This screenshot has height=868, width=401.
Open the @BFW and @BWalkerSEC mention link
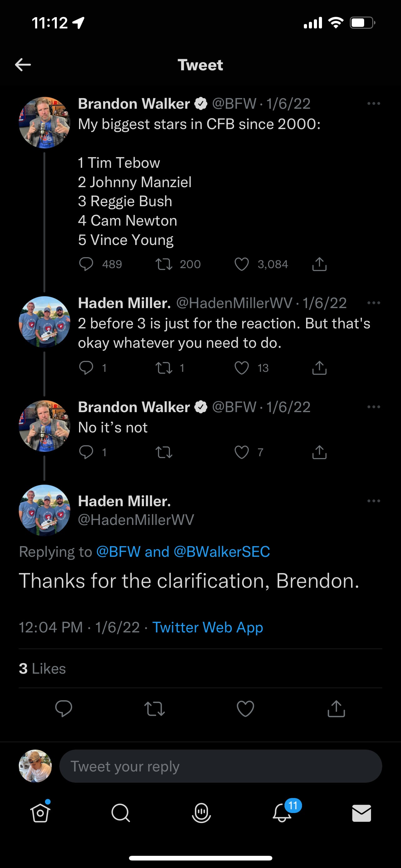coord(183,551)
